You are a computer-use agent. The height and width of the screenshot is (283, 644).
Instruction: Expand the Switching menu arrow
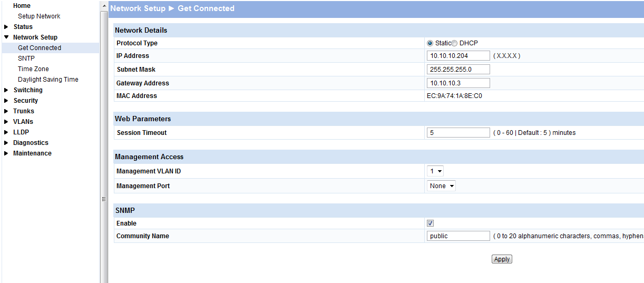(x=6, y=90)
